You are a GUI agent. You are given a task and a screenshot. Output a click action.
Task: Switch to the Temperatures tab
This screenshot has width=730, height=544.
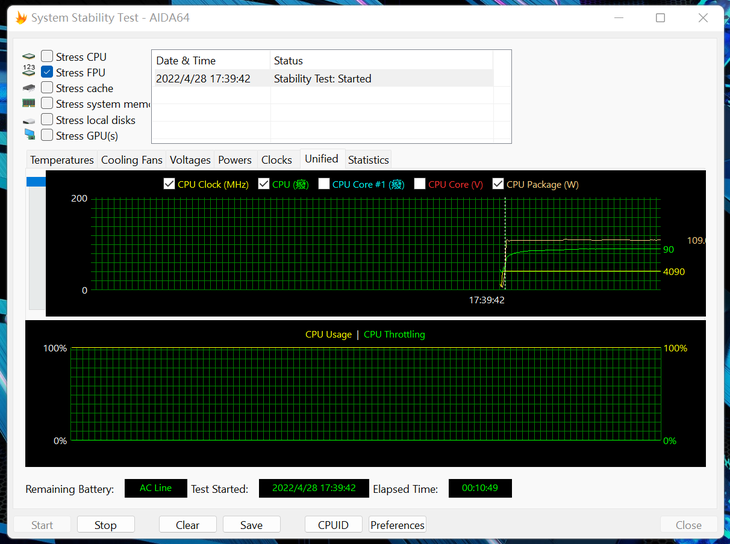point(62,160)
